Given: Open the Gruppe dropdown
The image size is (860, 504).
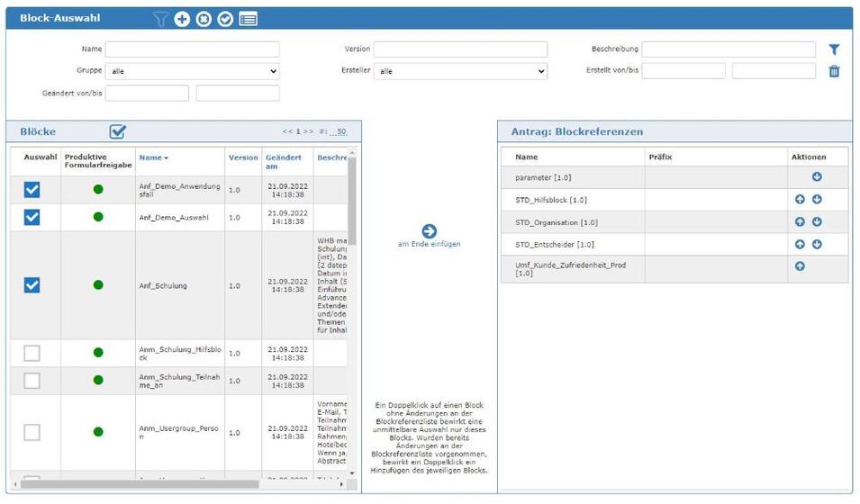Looking at the screenshot, I should [x=192, y=71].
